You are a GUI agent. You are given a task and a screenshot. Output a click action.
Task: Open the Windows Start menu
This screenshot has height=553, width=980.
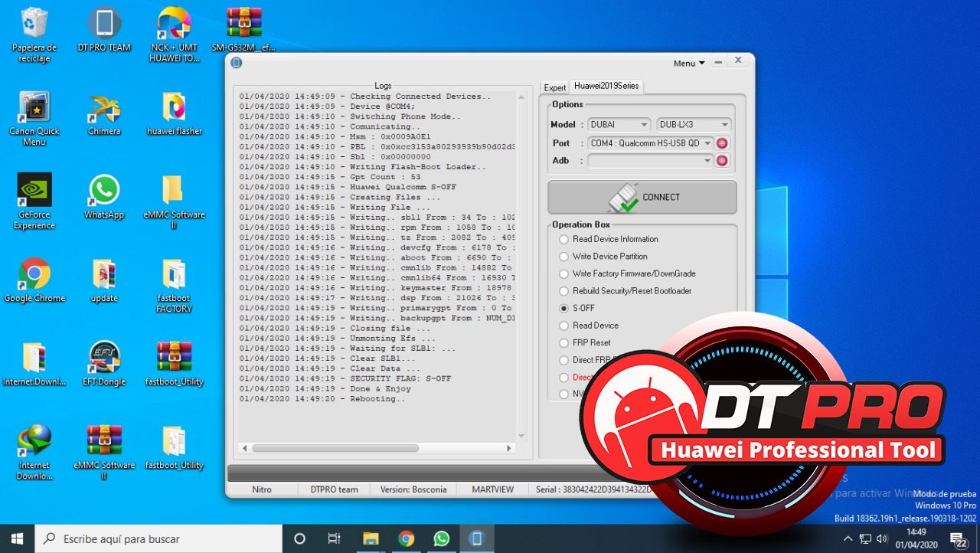tap(17, 538)
